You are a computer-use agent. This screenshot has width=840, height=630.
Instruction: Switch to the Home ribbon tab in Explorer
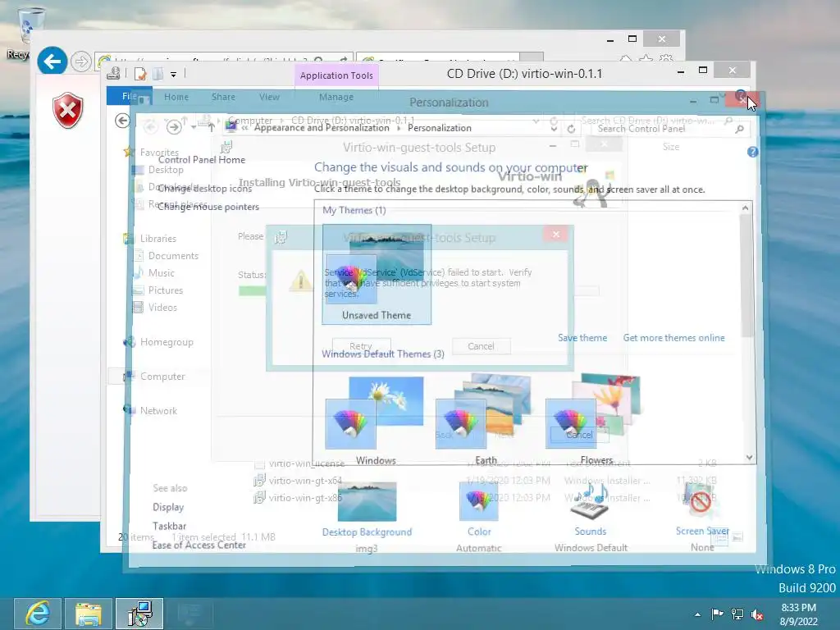point(176,97)
